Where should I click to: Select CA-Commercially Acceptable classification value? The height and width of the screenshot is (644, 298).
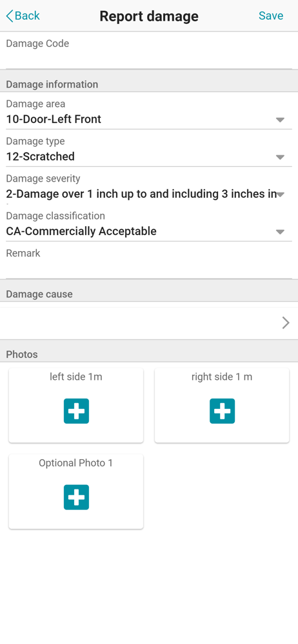coord(81,232)
